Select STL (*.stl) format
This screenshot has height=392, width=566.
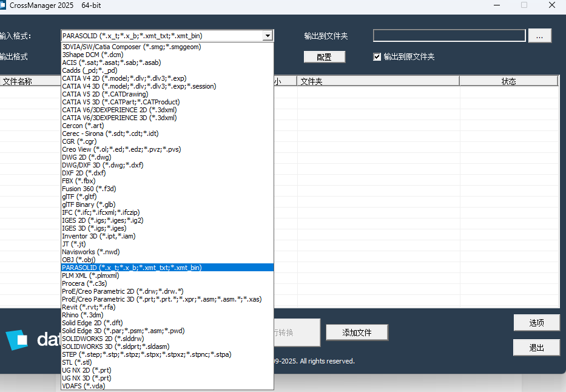pos(167,362)
